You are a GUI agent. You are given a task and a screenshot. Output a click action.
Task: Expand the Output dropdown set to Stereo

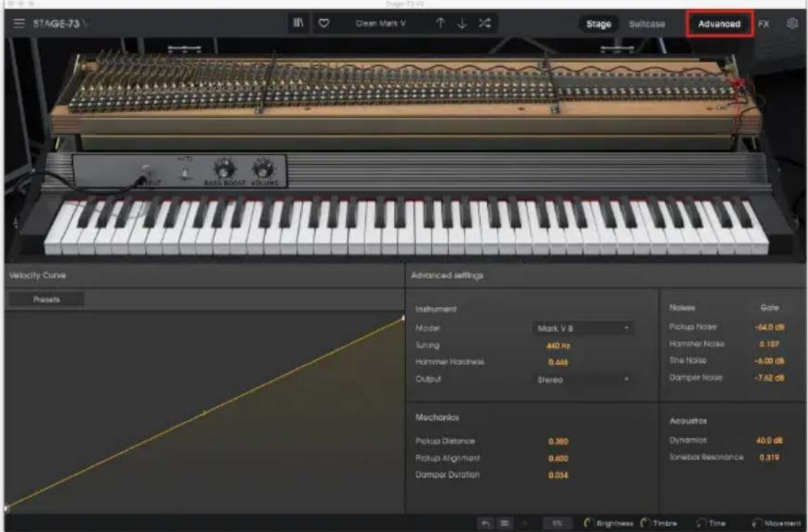click(583, 380)
